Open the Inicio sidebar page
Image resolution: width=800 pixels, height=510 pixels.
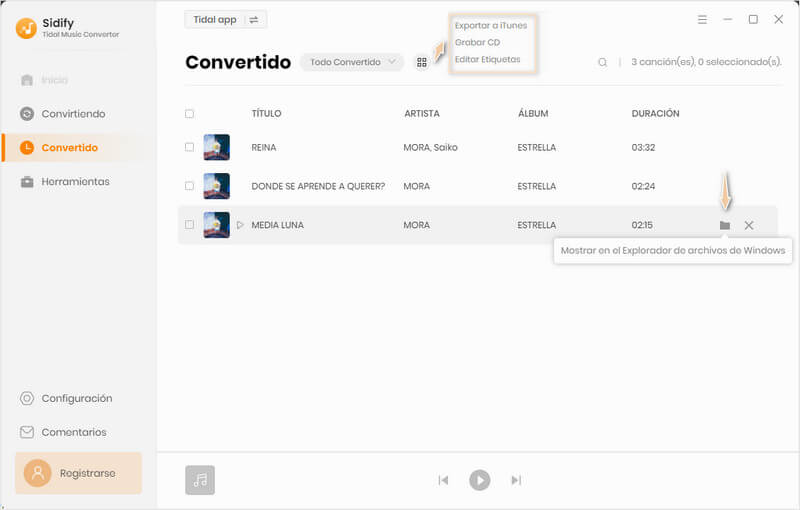(x=44, y=80)
